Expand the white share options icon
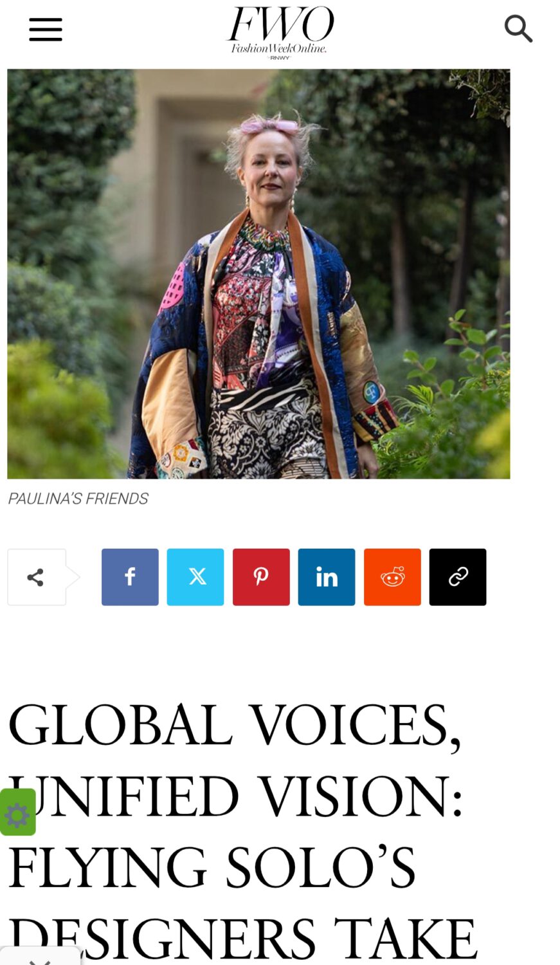 [x=37, y=577]
